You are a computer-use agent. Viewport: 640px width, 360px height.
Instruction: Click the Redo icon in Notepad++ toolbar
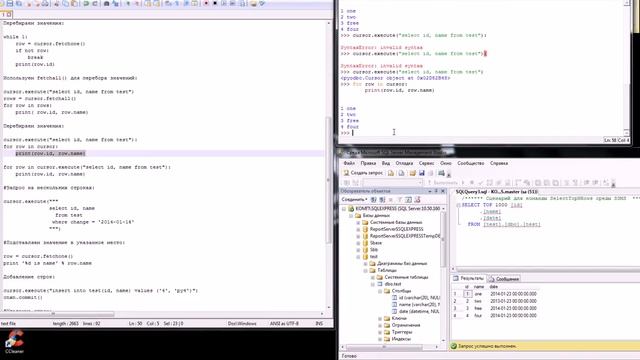(x=95, y=4)
